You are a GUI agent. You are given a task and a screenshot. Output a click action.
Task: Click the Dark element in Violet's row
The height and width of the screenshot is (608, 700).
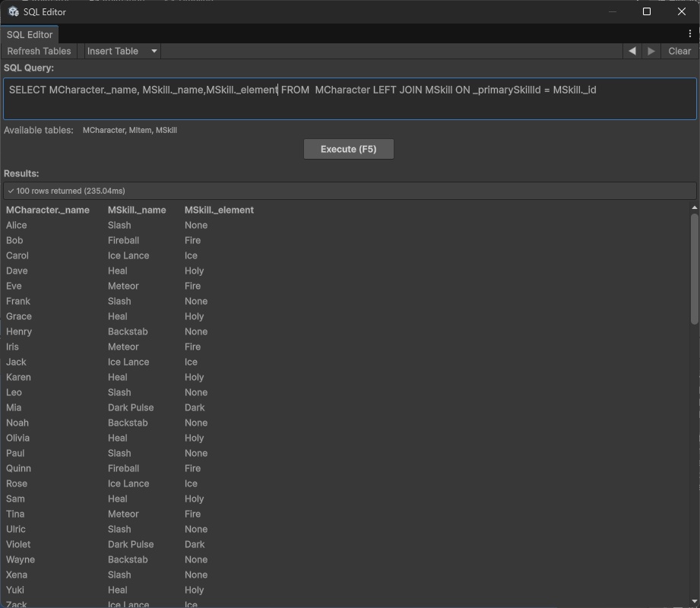(195, 544)
